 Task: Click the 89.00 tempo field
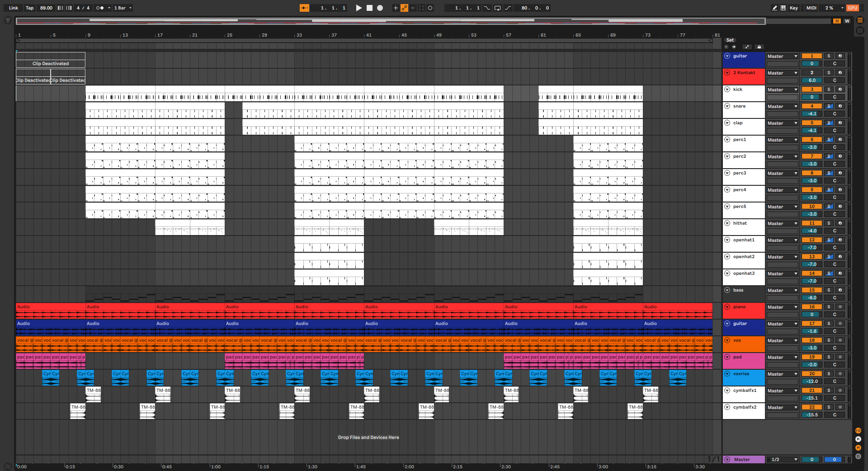[46, 8]
